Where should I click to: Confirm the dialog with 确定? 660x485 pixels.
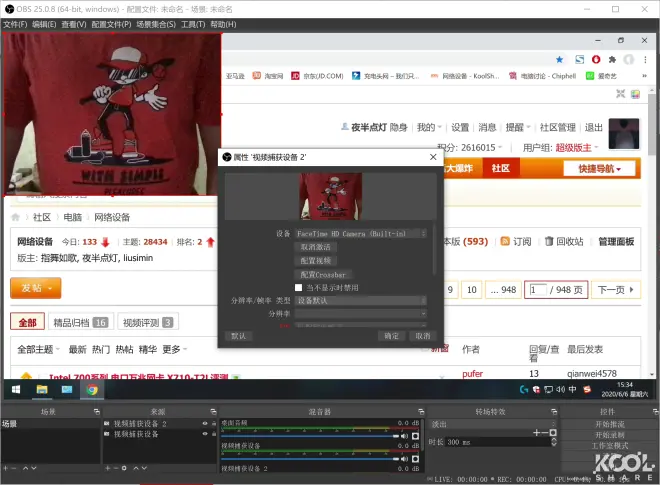391,336
